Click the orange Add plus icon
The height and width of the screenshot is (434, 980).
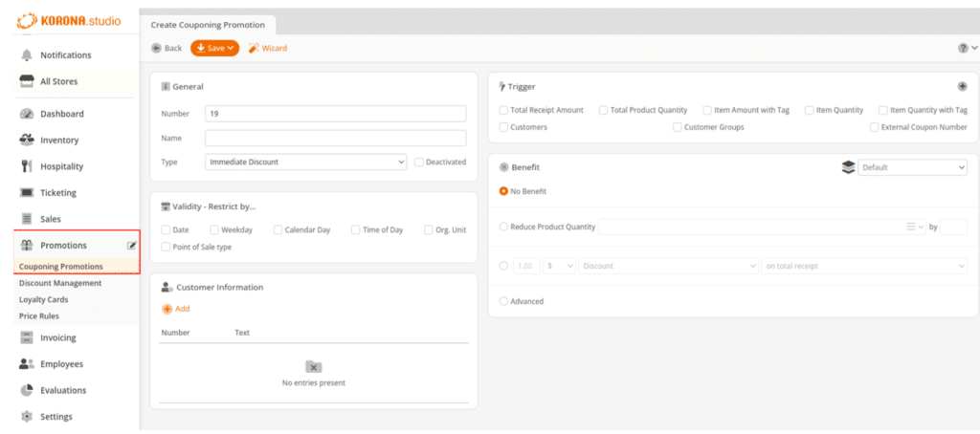[x=167, y=309]
